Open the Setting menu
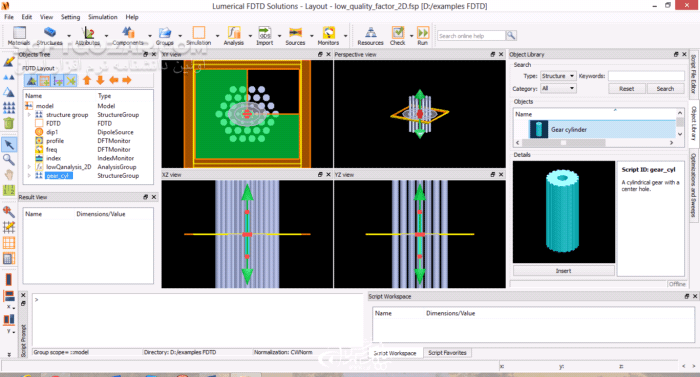700x377 pixels. (71, 17)
